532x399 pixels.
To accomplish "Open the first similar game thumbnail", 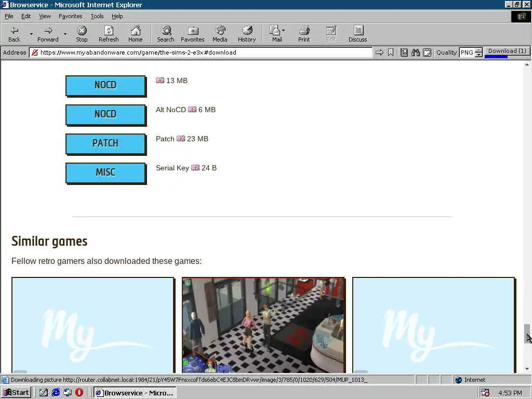I will tap(93, 325).
